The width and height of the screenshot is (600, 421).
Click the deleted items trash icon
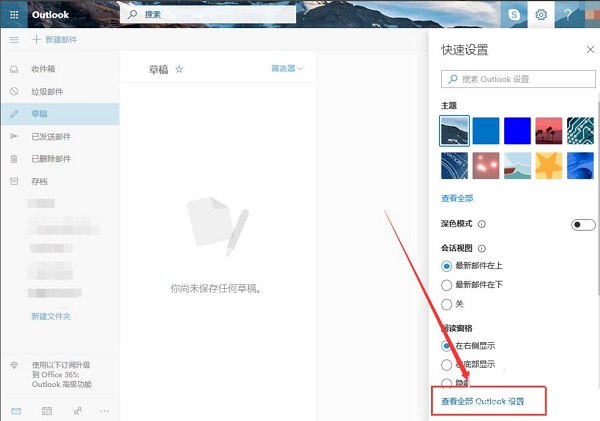(x=14, y=159)
